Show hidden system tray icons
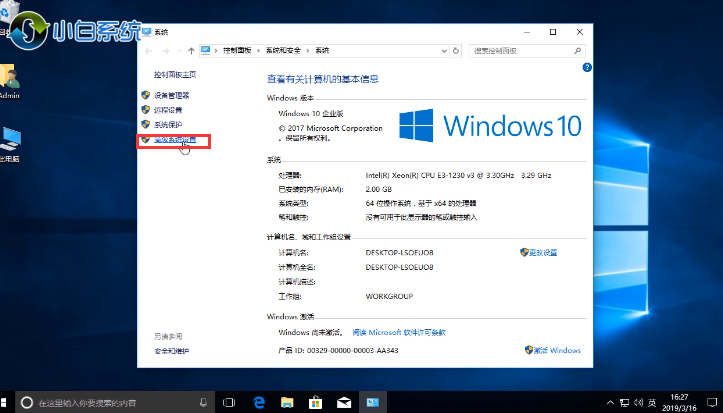The image size is (723, 413). (610, 402)
